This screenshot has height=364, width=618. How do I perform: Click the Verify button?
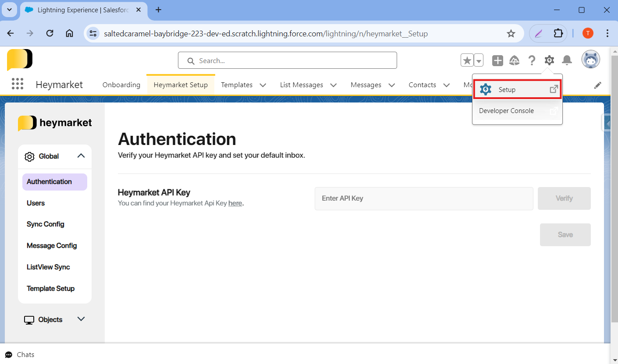point(564,198)
